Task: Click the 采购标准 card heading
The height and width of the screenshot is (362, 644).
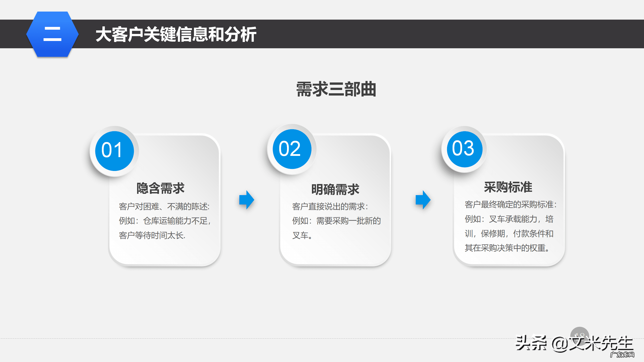Action: point(508,187)
